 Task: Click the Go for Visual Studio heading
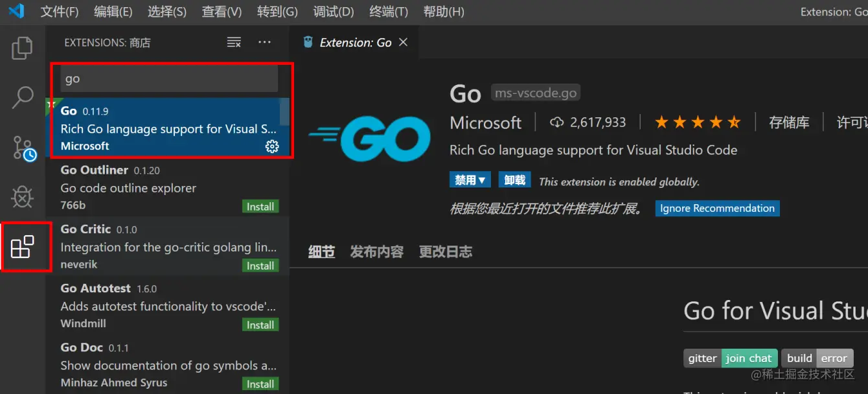pos(775,311)
